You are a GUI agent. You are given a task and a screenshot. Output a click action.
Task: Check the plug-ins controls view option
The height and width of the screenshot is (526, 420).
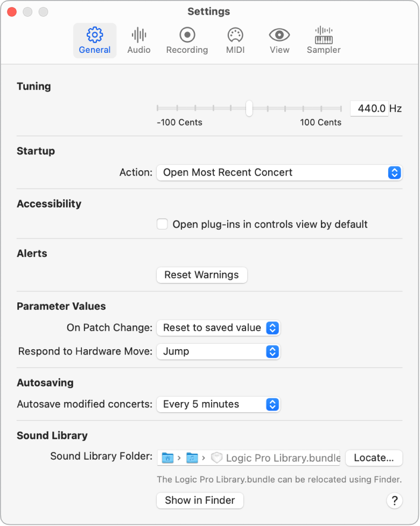(x=162, y=224)
